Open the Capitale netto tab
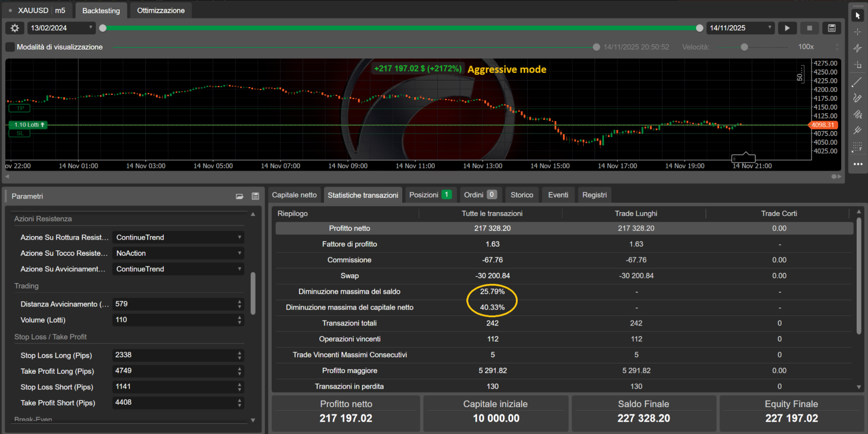 (x=294, y=195)
